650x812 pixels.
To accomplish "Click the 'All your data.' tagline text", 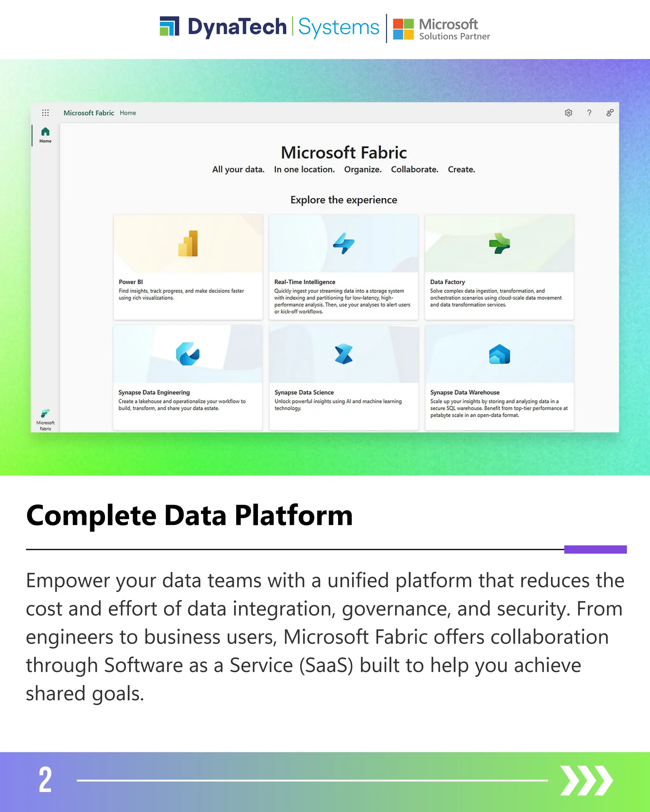I will click(x=238, y=169).
